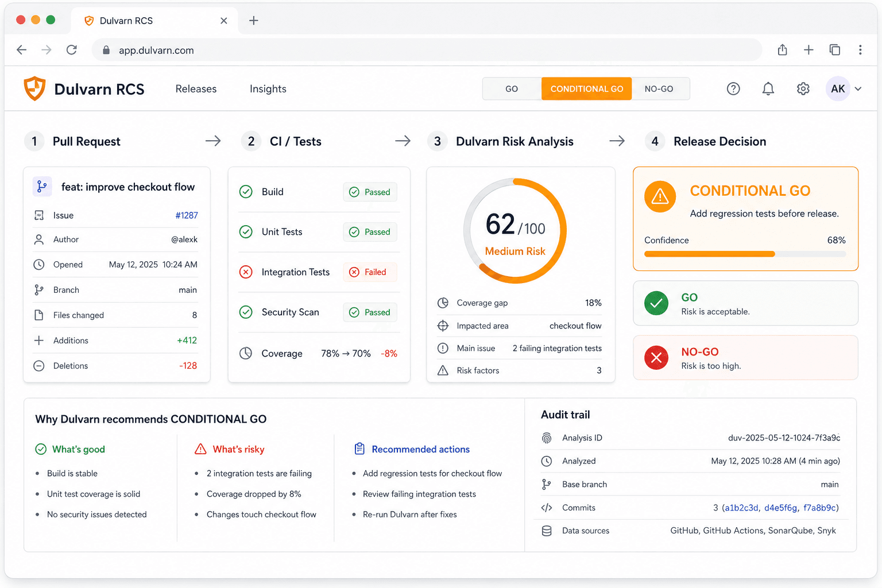
Task: Open the help question mark icon
Action: click(x=733, y=89)
